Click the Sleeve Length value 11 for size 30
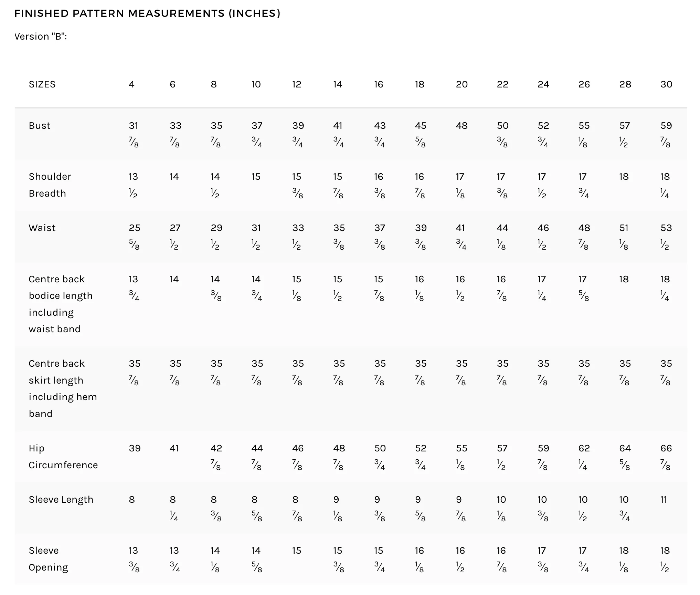 click(663, 500)
